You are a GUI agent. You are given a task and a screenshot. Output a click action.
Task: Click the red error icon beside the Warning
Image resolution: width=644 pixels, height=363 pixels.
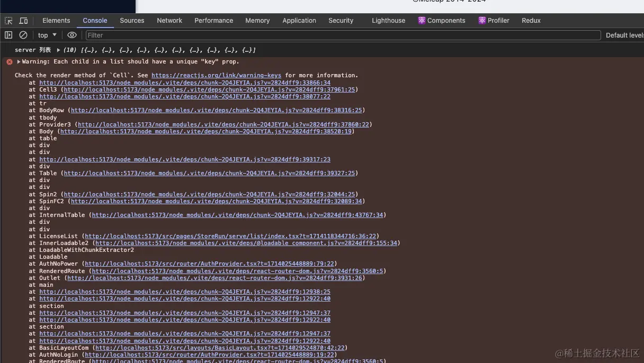click(x=9, y=62)
